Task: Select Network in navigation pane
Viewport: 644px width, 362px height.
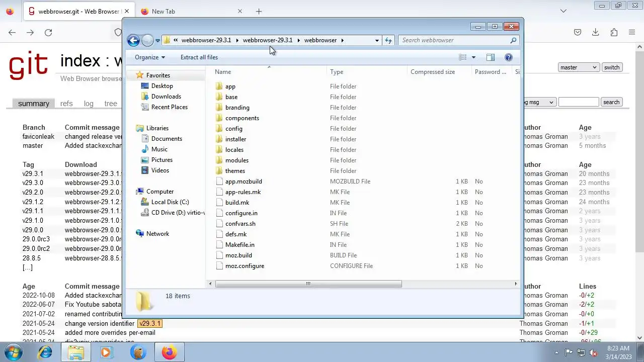Action: (x=157, y=234)
